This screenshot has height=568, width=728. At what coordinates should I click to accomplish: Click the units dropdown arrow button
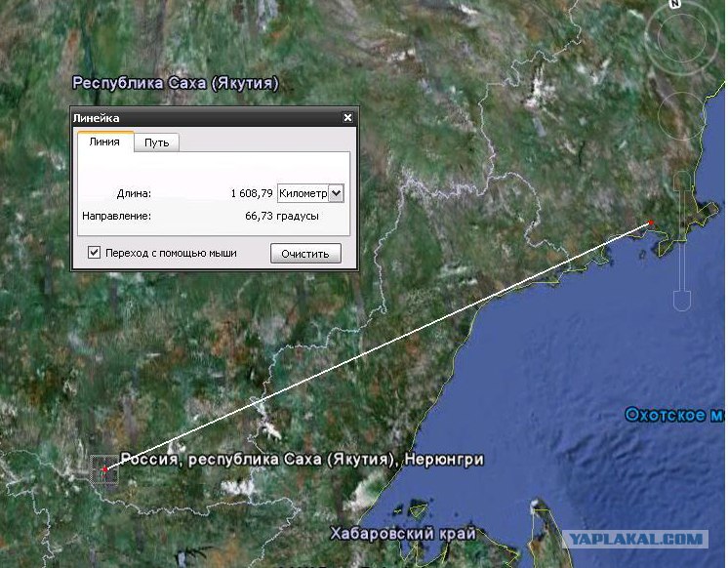coord(336,193)
